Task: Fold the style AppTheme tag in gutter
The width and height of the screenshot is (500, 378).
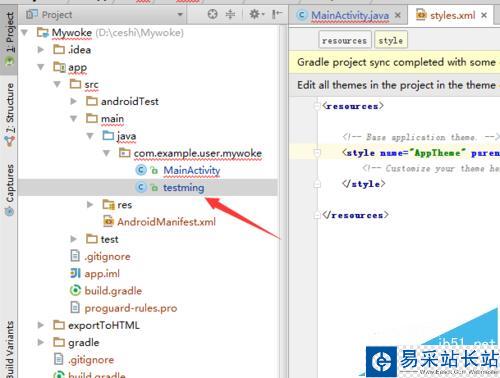Action: click(x=317, y=153)
